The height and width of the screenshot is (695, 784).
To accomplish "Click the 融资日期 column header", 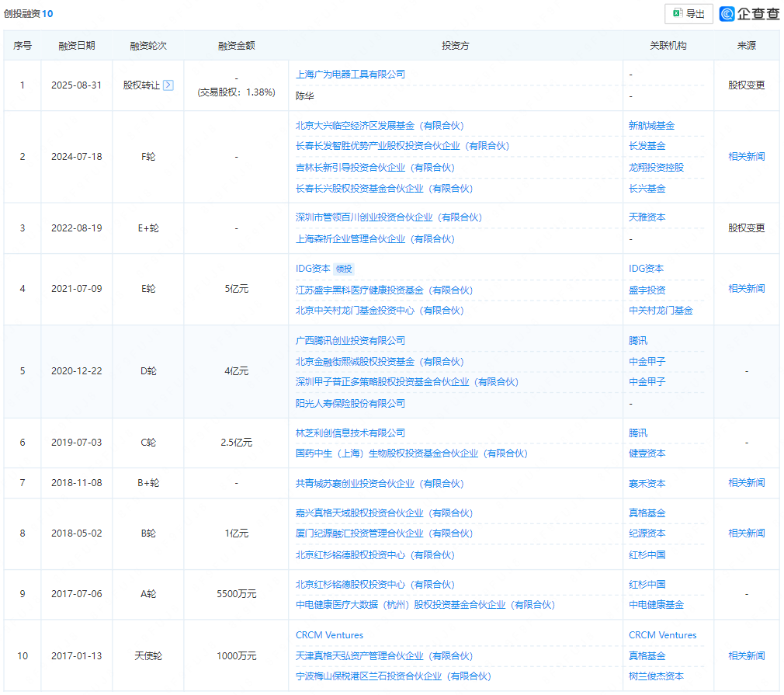I will (x=77, y=46).
